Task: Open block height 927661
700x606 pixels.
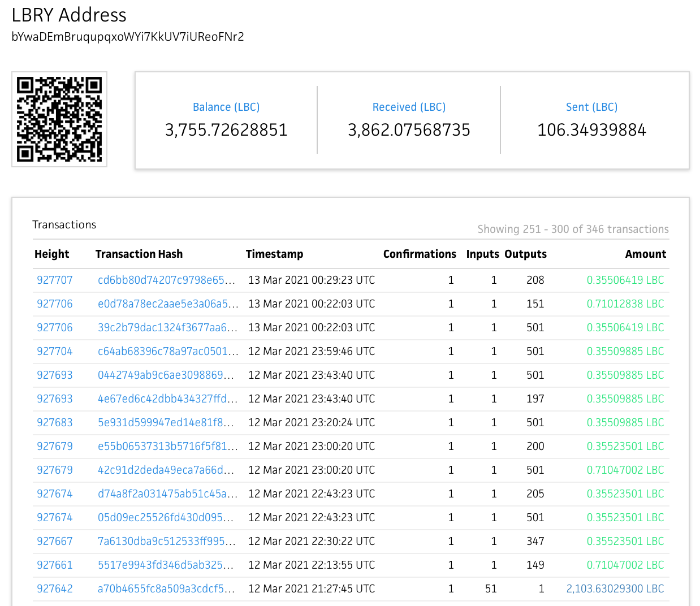Action: click(x=55, y=565)
